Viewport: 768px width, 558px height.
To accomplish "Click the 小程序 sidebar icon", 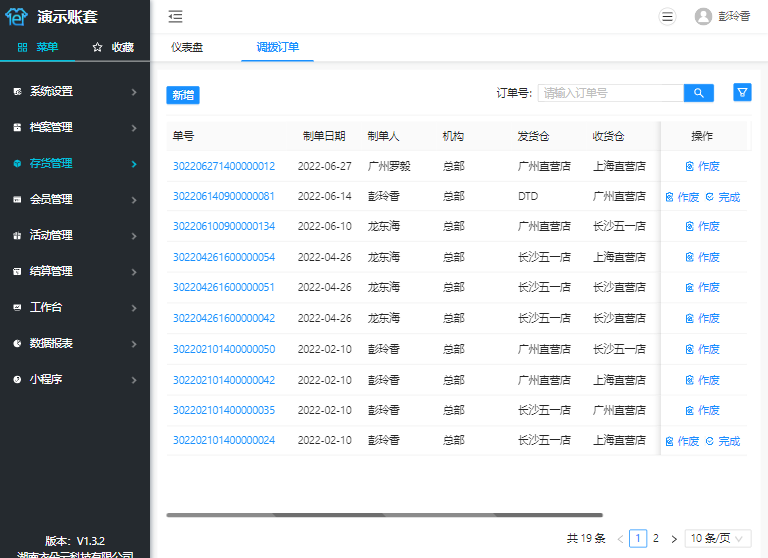I will pos(18,380).
